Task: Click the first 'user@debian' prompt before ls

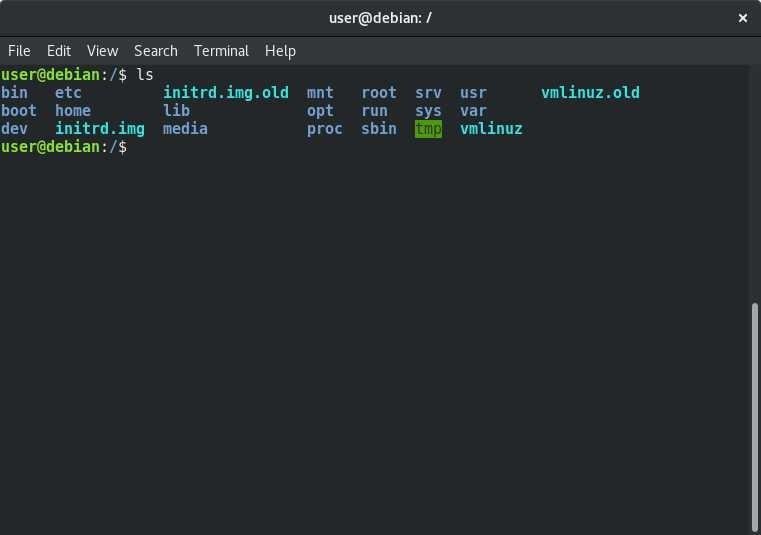Action: 50,75
